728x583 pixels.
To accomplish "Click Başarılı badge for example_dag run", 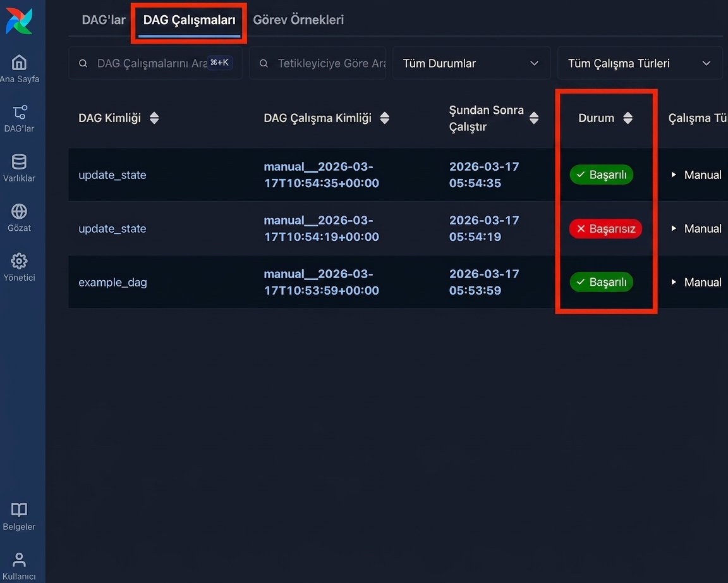I will tap(601, 282).
